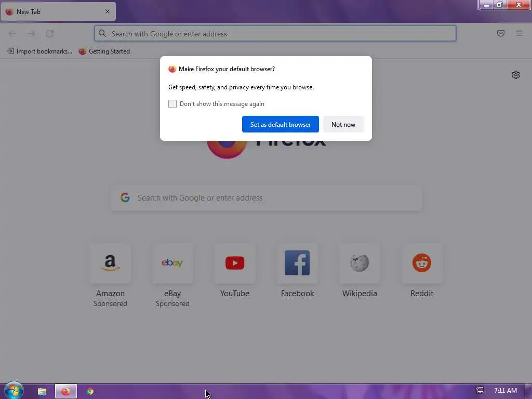Open File Explorer from the taskbar
The height and width of the screenshot is (399, 532).
[42, 392]
